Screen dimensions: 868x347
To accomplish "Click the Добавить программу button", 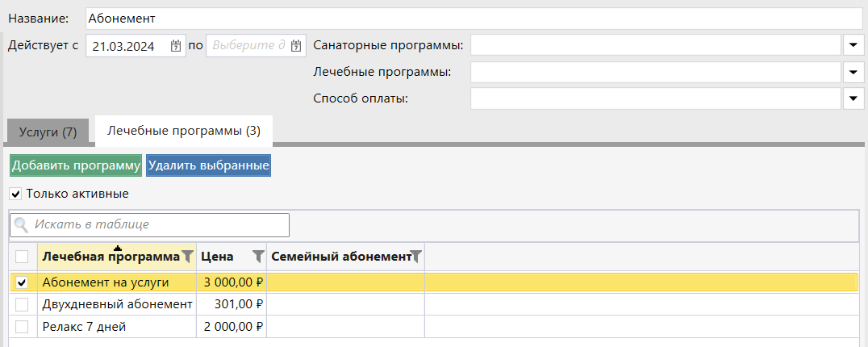I will click(76, 165).
